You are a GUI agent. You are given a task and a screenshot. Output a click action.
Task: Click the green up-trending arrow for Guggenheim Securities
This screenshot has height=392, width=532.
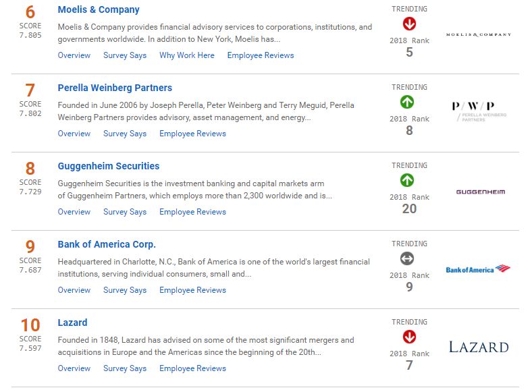click(407, 181)
